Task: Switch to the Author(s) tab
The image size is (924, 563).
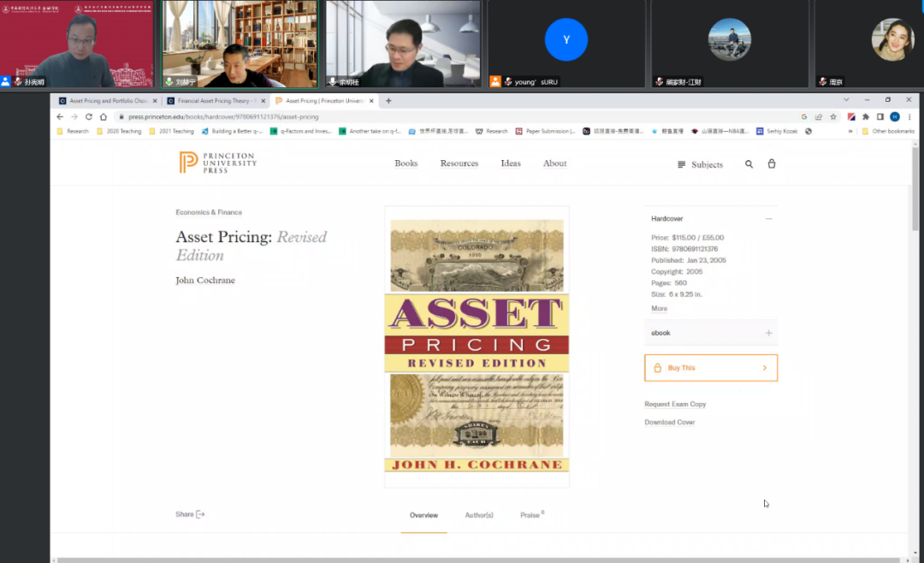Action: pyautogui.click(x=479, y=515)
